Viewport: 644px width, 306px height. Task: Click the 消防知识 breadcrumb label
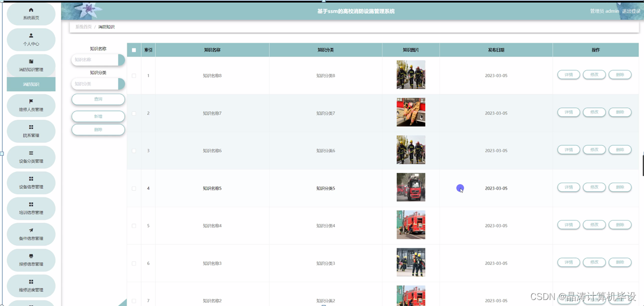coord(106,27)
